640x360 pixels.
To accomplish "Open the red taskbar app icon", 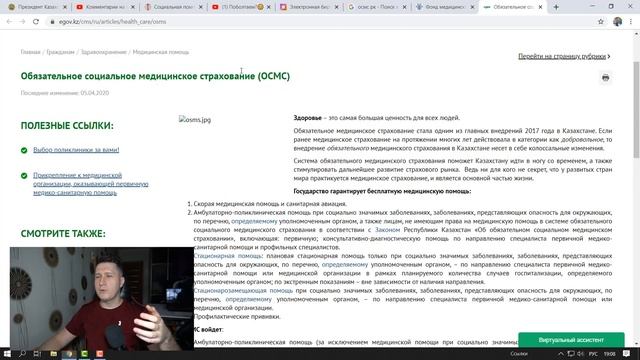I will (x=100, y=353).
